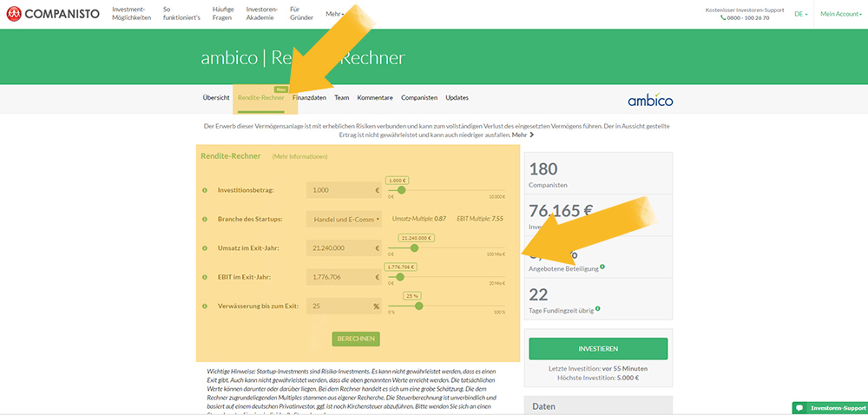
Task: Click info icon beside Investitionsbetrag
Action: click(204, 190)
